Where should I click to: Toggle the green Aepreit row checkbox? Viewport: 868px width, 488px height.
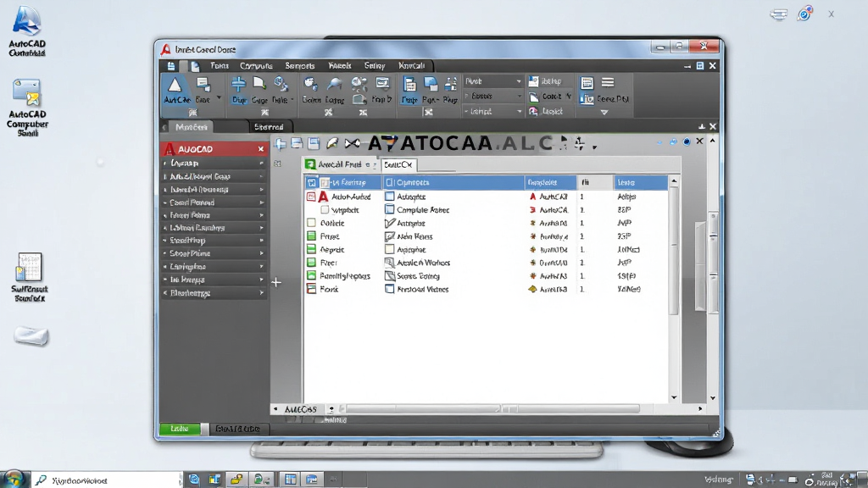coord(311,250)
